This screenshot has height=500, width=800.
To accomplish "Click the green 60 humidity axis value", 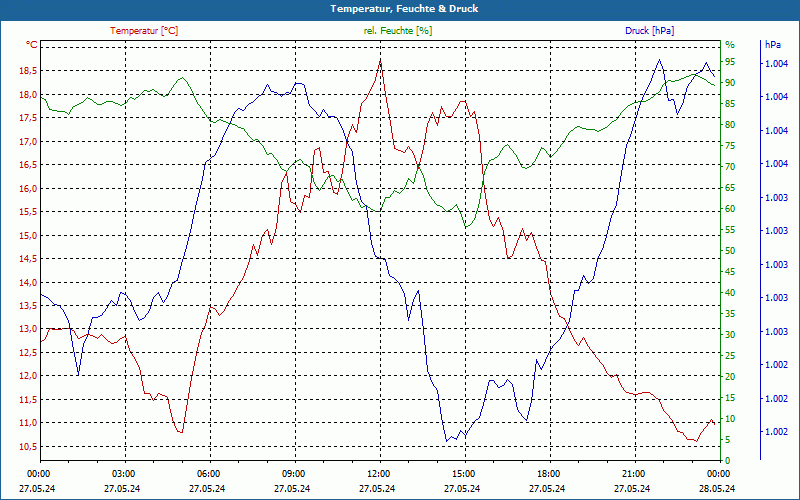I will click(x=730, y=209).
